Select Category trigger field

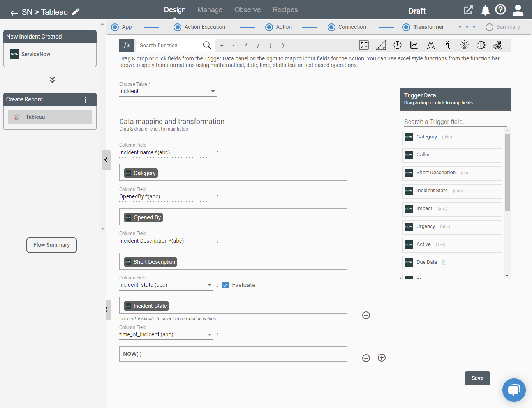click(x=452, y=137)
